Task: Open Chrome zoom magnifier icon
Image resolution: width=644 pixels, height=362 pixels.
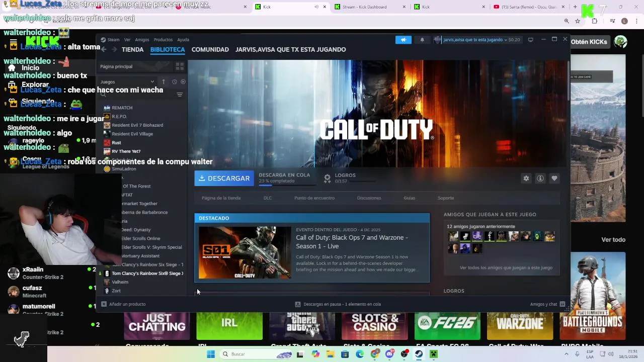Action: pos(567,21)
